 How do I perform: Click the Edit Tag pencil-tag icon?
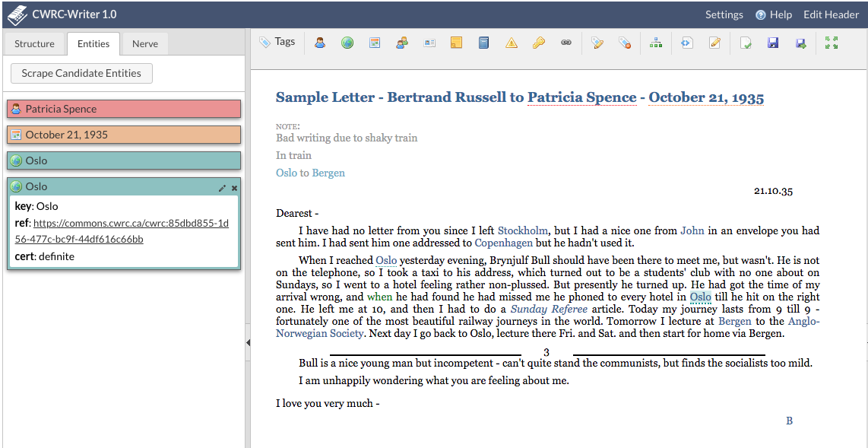[x=597, y=43]
